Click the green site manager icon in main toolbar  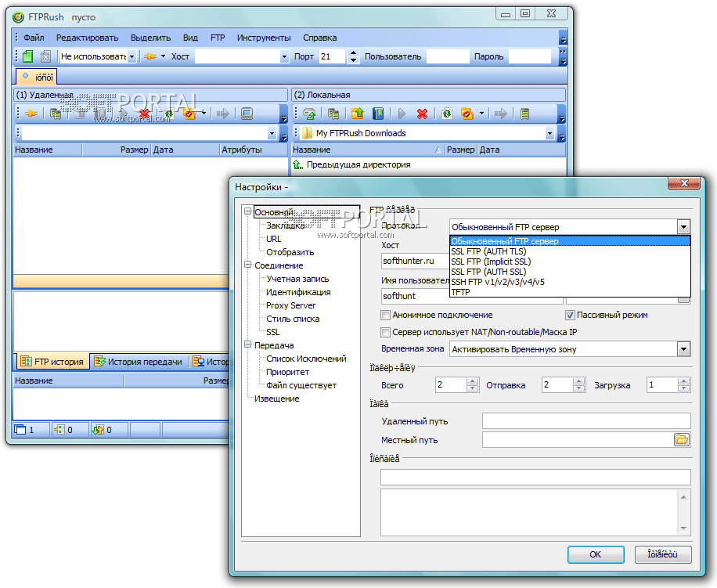[28, 56]
